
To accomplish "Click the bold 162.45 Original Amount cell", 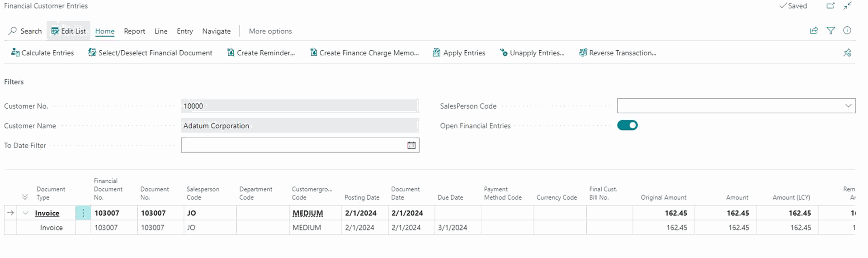I will pos(664,213).
